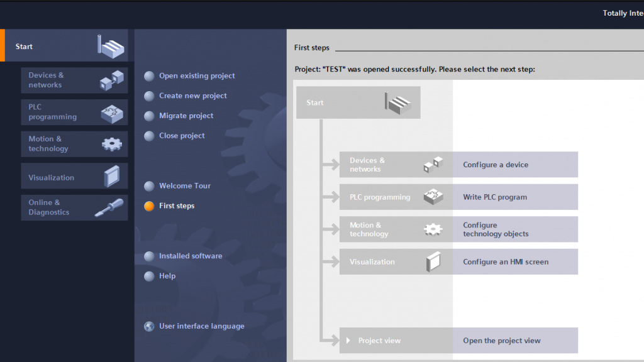Image resolution: width=644 pixels, height=362 pixels.
Task: Click Write PLC program
Action: (x=515, y=197)
